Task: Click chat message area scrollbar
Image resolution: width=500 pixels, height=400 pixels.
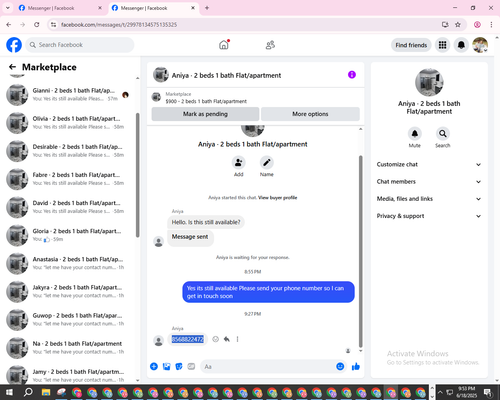Action: click(x=360, y=252)
